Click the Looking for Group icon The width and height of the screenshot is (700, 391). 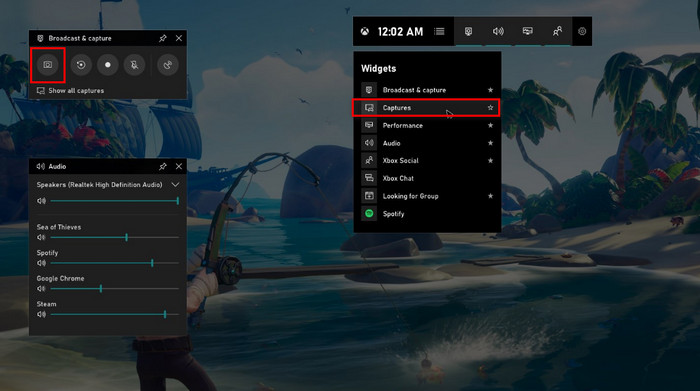pyautogui.click(x=369, y=196)
